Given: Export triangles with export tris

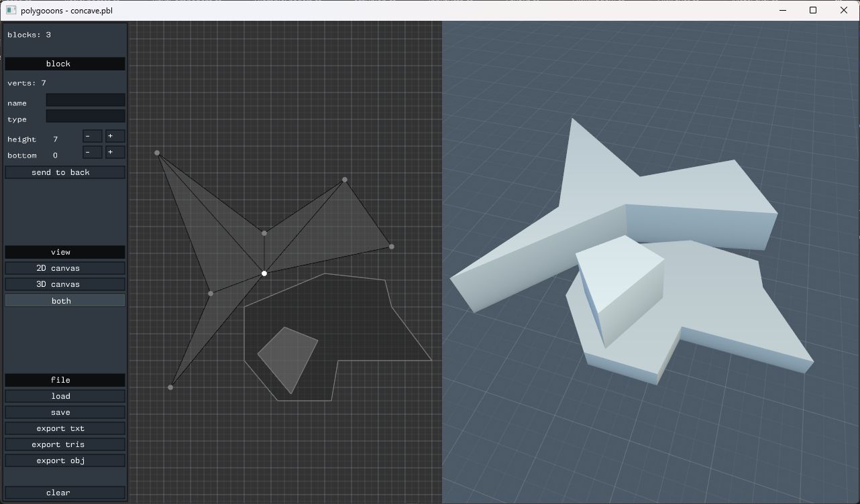Looking at the screenshot, I should 65,444.
